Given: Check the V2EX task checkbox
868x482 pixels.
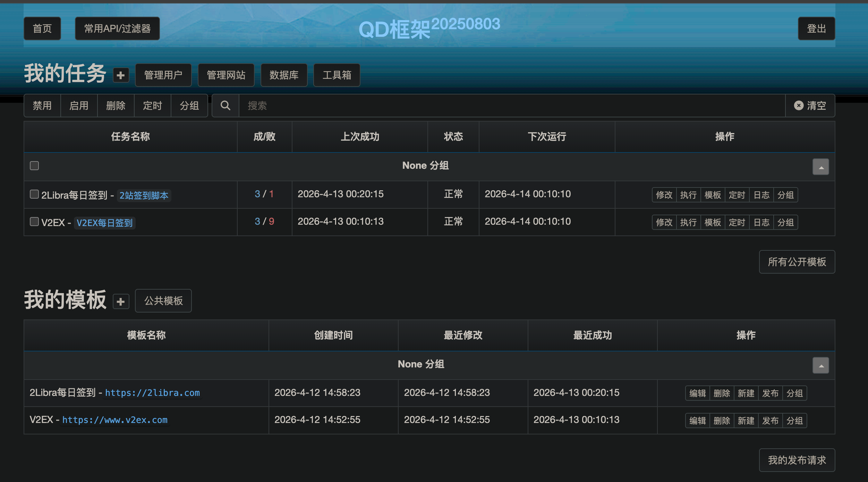Looking at the screenshot, I should coord(34,222).
